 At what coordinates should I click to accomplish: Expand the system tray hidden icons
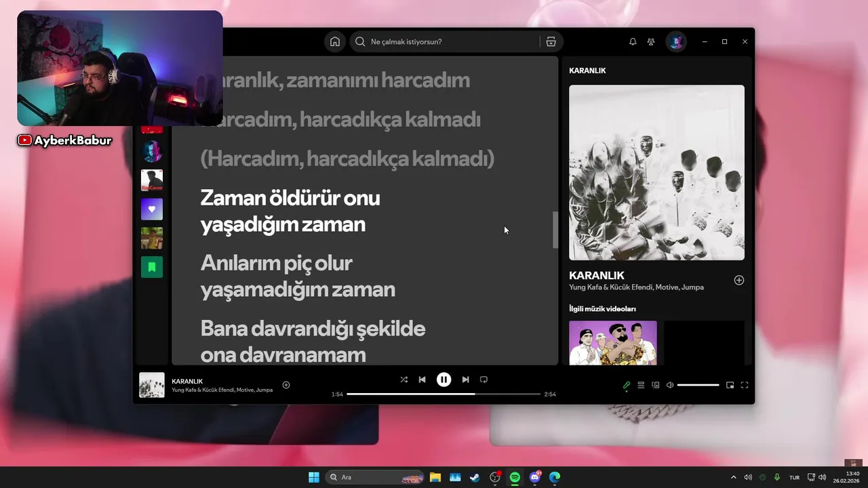pos(733,477)
